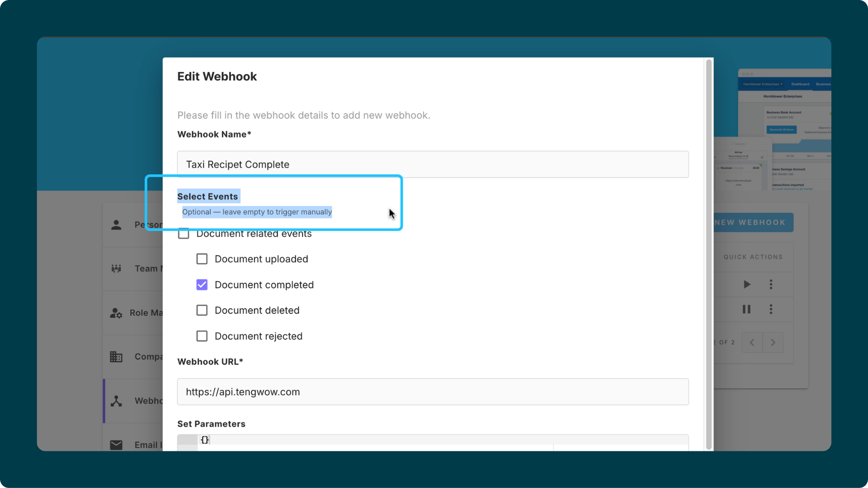This screenshot has width=868, height=488.
Task: Click into the Webhook Name text field
Action: (433, 164)
